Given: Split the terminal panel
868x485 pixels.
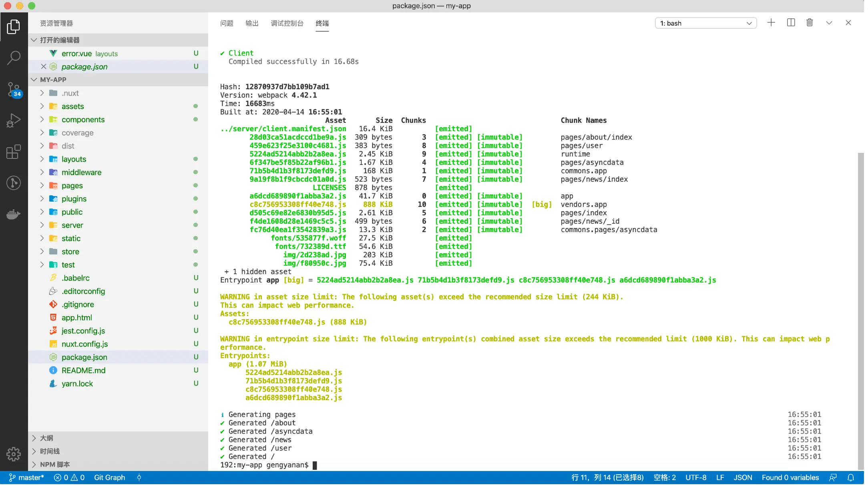Looking at the screenshot, I should (x=791, y=23).
